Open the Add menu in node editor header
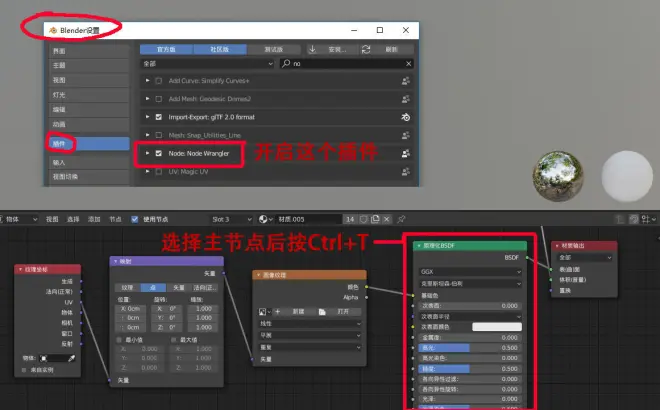The height and width of the screenshot is (410, 660). (94, 219)
